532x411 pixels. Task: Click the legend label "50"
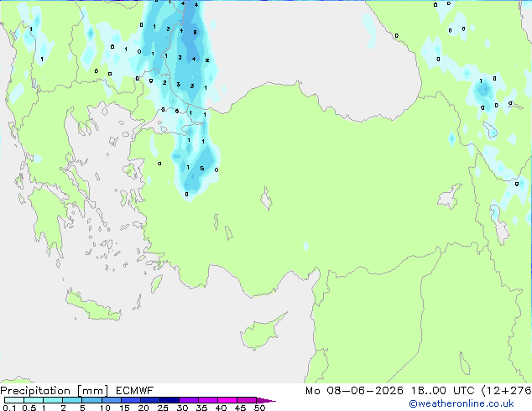click(259, 408)
